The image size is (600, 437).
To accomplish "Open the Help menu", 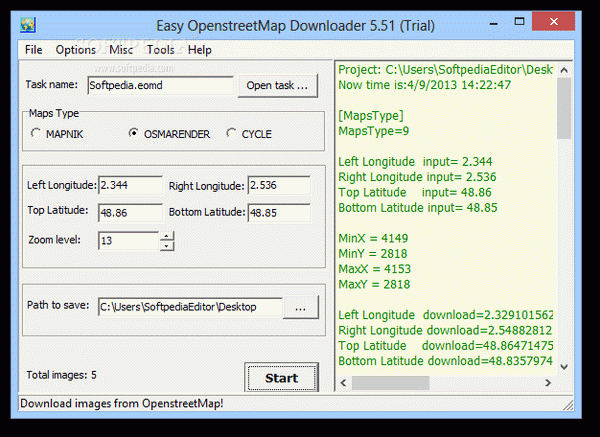I will [199, 50].
